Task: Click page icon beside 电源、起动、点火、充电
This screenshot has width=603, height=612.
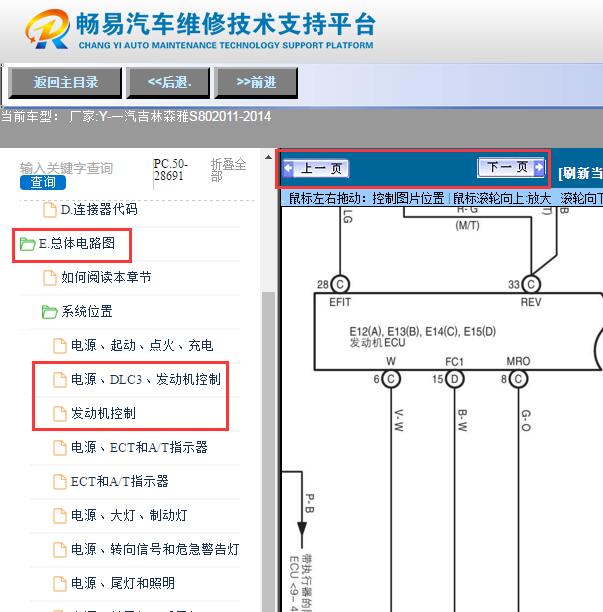Action: [59, 346]
